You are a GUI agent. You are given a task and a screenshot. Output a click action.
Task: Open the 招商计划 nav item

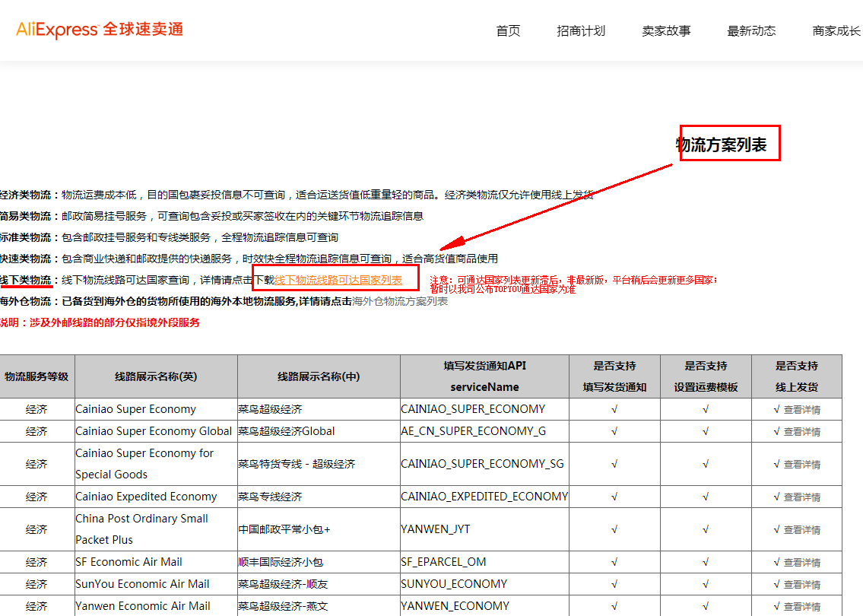(x=581, y=31)
